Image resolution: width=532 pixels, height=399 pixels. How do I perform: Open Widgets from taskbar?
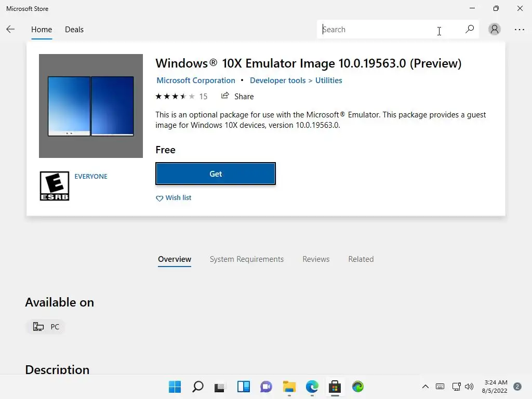point(243,387)
